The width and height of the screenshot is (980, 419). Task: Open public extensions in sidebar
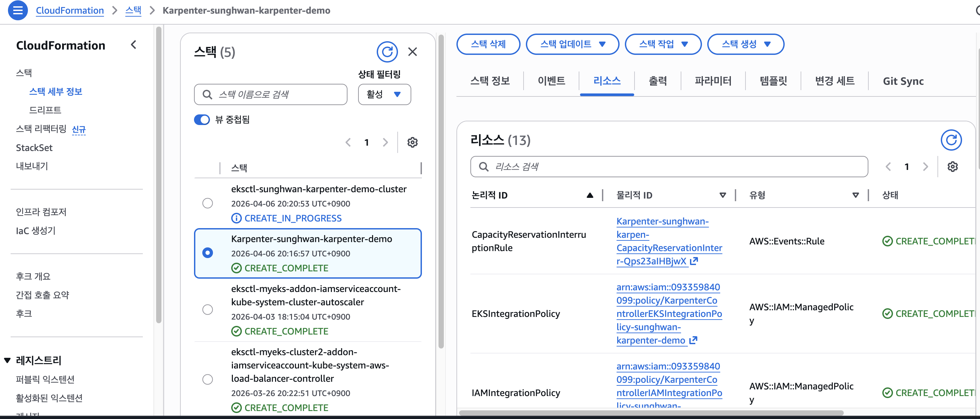[45, 380]
